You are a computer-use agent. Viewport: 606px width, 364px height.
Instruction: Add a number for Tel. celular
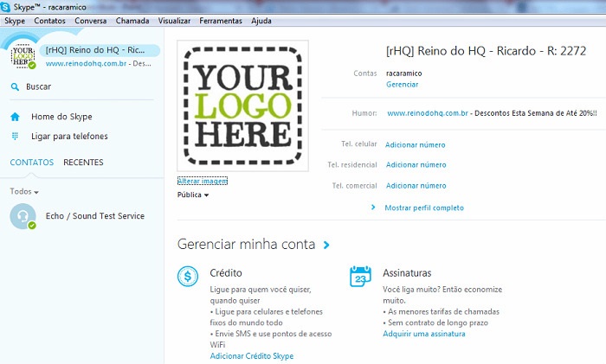415,144
